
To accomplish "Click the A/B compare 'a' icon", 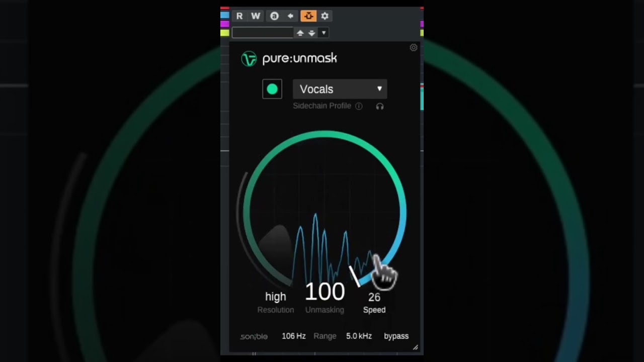I will click(274, 16).
